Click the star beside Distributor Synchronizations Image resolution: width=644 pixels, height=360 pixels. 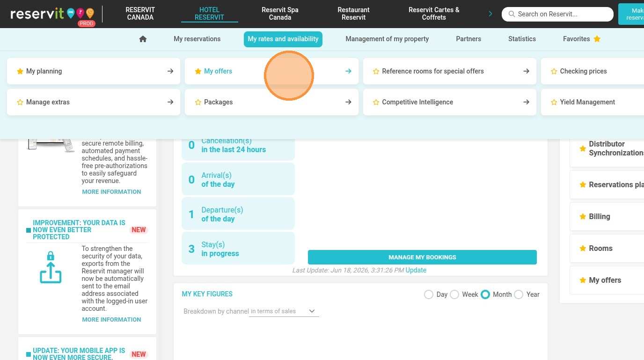pyautogui.click(x=583, y=148)
